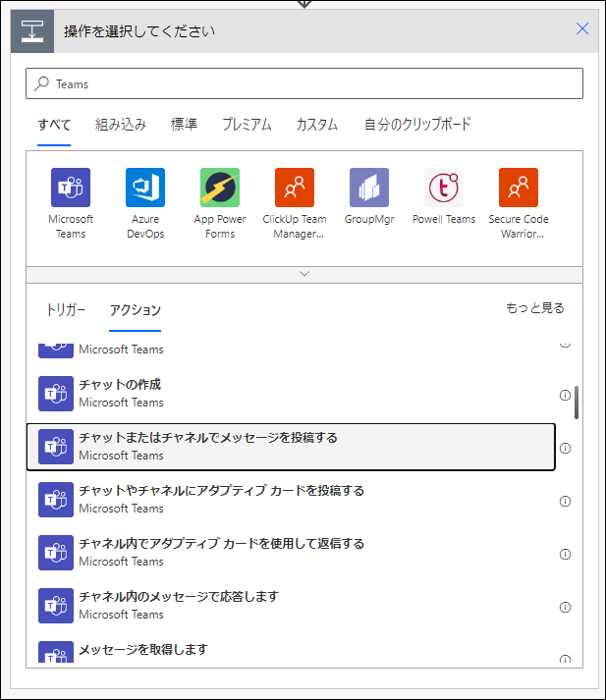The image size is (606, 700).
Task: Open the トリガー tab
Action: pos(66,310)
